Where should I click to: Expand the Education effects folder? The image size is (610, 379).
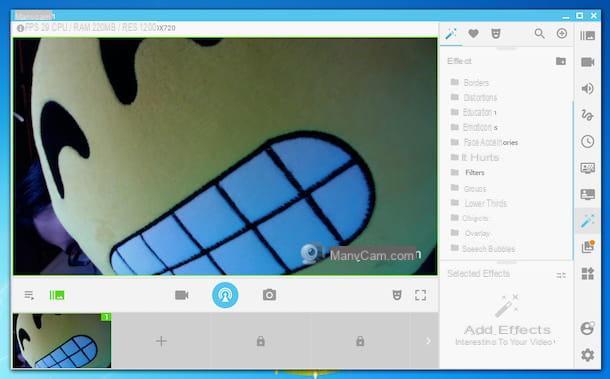click(473, 112)
